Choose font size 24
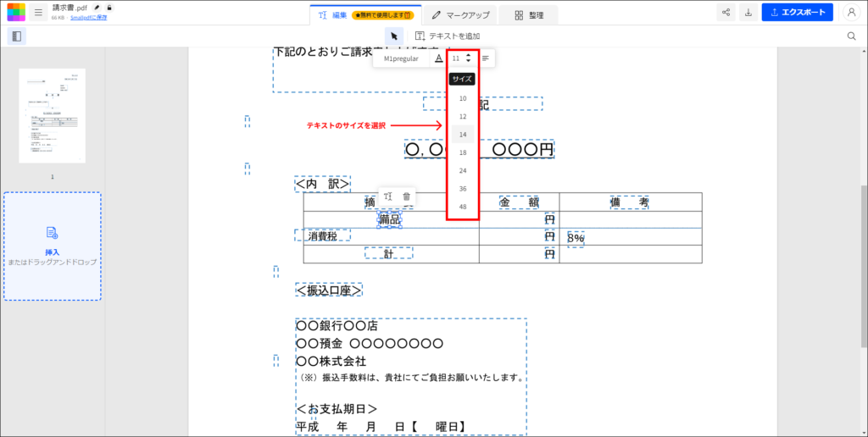Image resolution: width=868 pixels, height=437 pixels. (x=463, y=170)
